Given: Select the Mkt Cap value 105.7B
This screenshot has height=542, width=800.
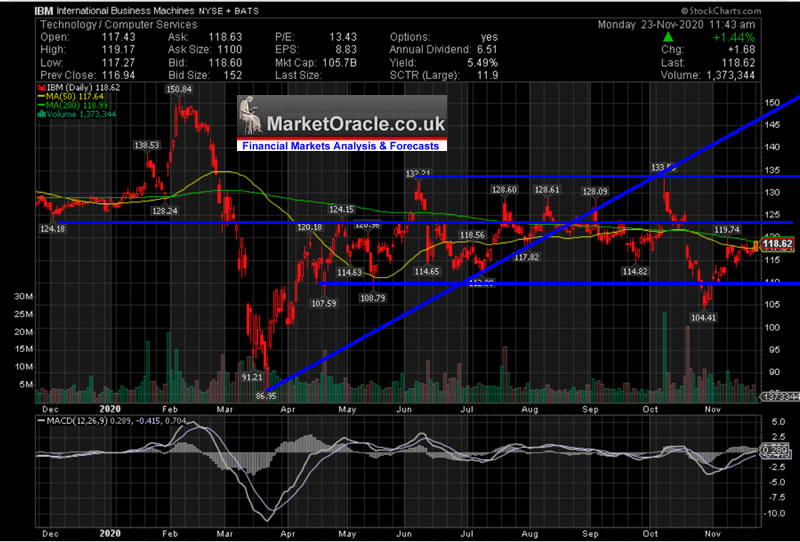Looking at the screenshot, I should click(x=340, y=63).
